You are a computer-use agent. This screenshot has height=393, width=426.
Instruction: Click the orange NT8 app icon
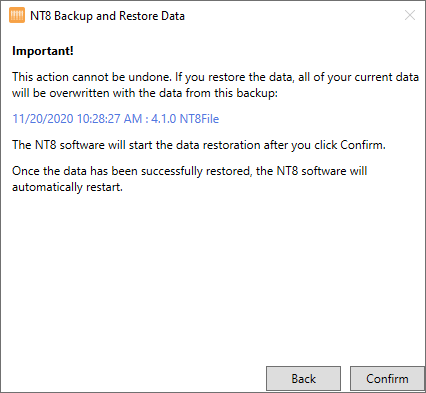pyautogui.click(x=17, y=16)
